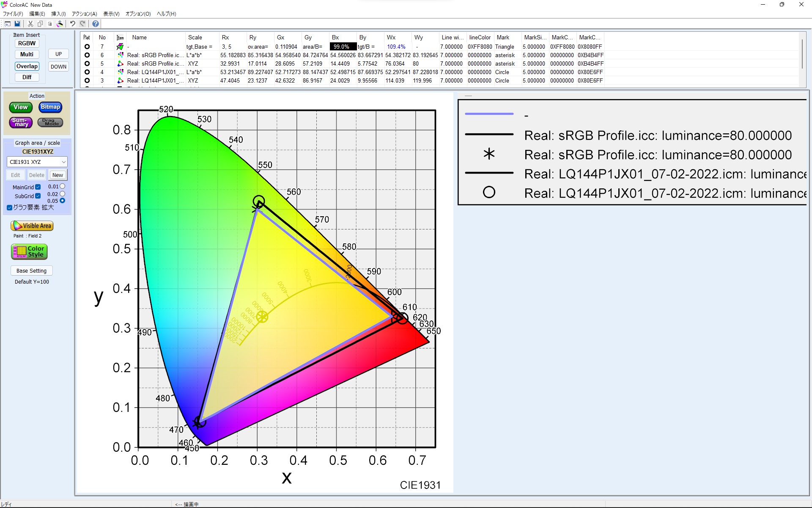Open the ヘルプ(H) menu

pos(167,14)
